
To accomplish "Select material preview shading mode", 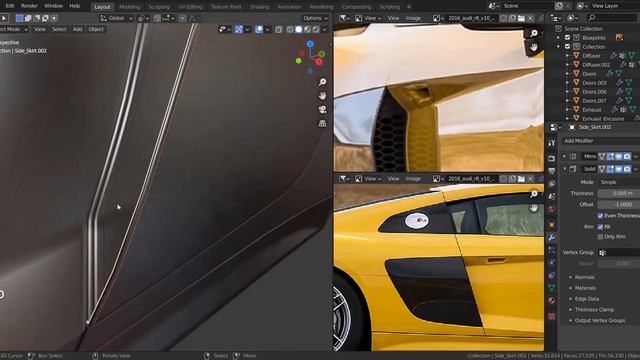I will click(307, 29).
